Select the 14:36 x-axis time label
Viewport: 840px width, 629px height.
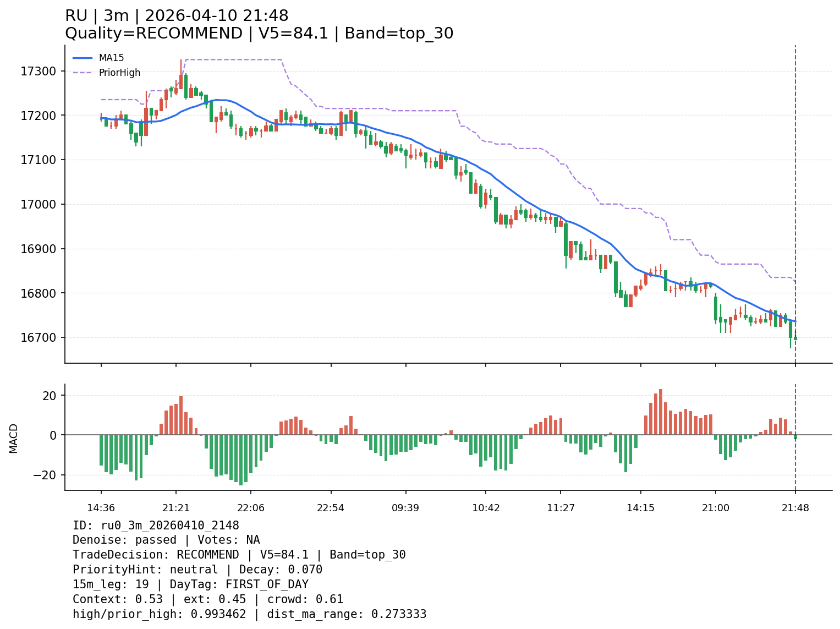click(x=101, y=508)
